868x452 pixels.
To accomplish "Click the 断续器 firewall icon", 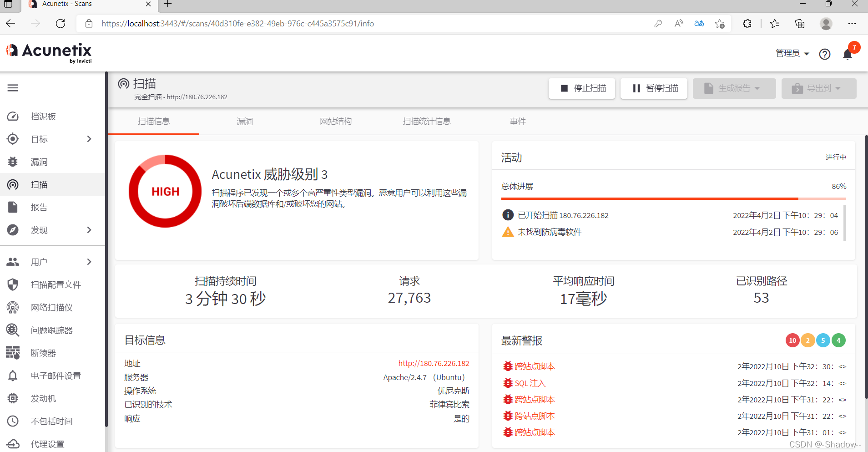I will click(13, 353).
